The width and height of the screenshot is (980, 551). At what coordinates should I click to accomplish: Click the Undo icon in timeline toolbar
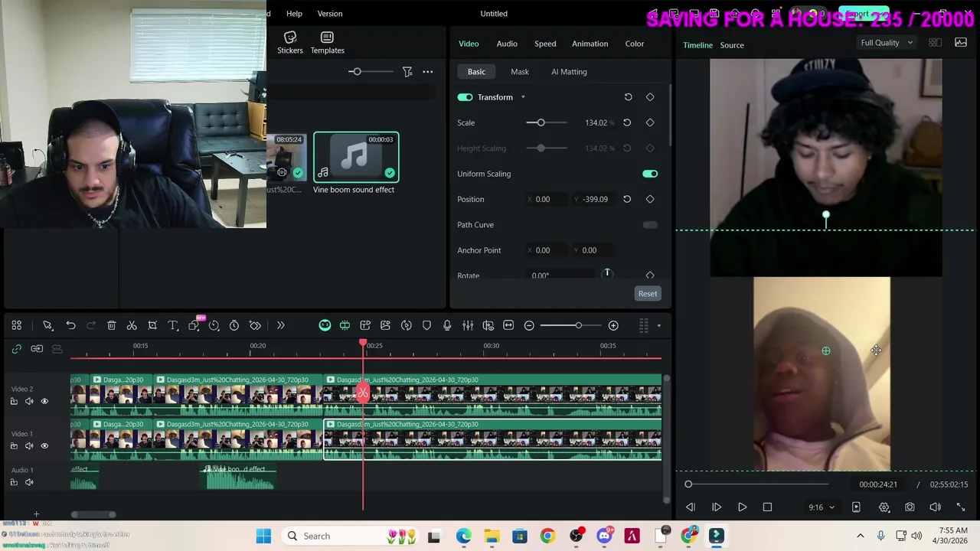[70, 326]
